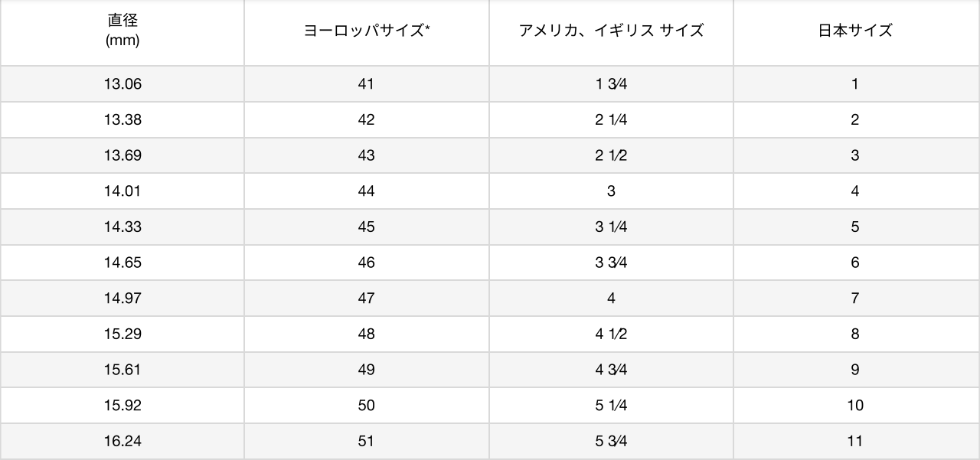
Task: Click the 16.24 diameter cell
Action: [122, 442]
